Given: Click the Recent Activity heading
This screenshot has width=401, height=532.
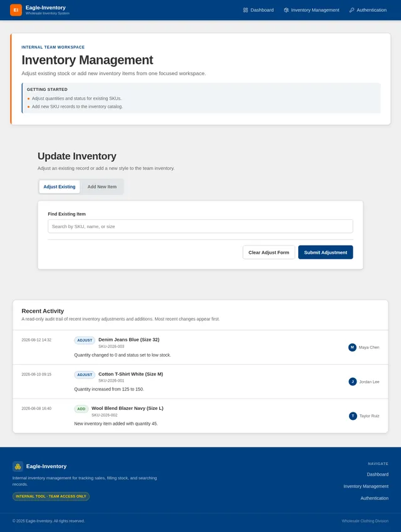Looking at the screenshot, I should [x=43, y=311].
